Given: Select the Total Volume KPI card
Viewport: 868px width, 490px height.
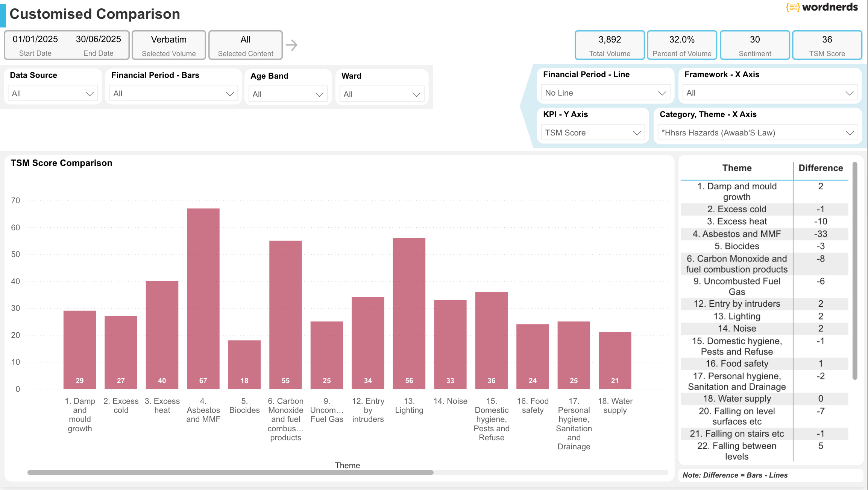Looking at the screenshot, I should [609, 45].
